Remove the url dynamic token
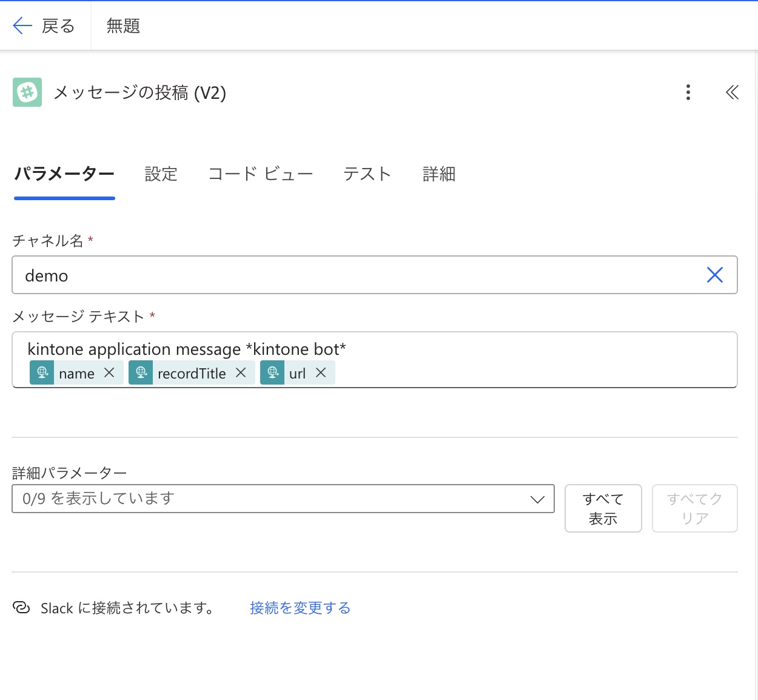This screenshot has height=700, width=758. [x=321, y=372]
